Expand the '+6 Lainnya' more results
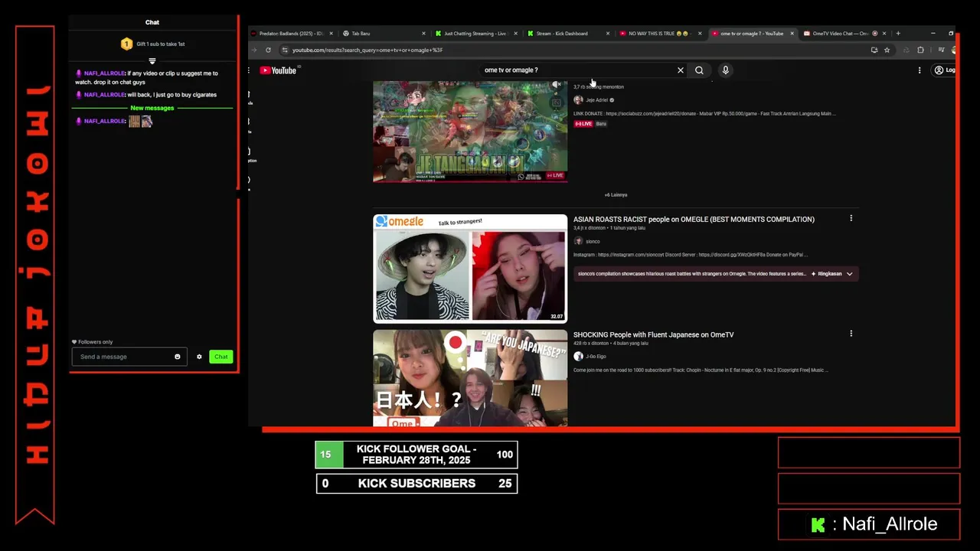Viewport: 980px width, 551px height. pyautogui.click(x=616, y=195)
